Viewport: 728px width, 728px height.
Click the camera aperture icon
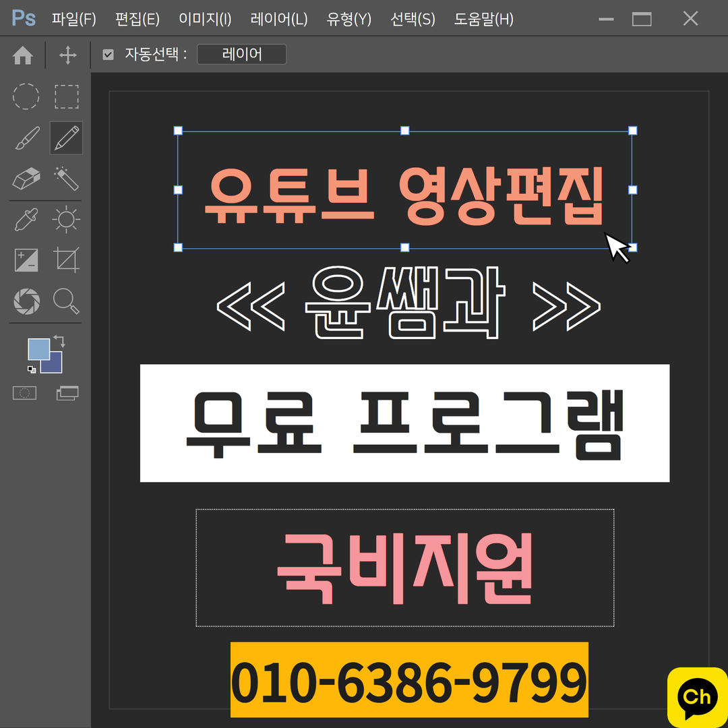click(26, 301)
